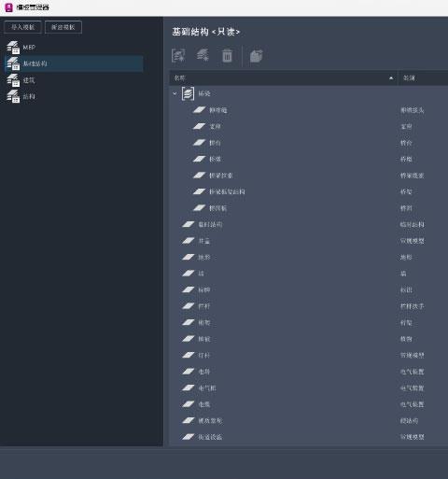
Task: Click the add layer group toolbar icon
Action: [x=178, y=56]
